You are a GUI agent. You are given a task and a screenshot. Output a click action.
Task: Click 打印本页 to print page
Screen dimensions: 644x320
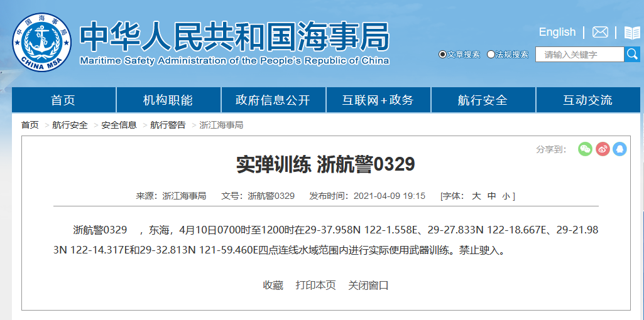[x=315, y=285]
